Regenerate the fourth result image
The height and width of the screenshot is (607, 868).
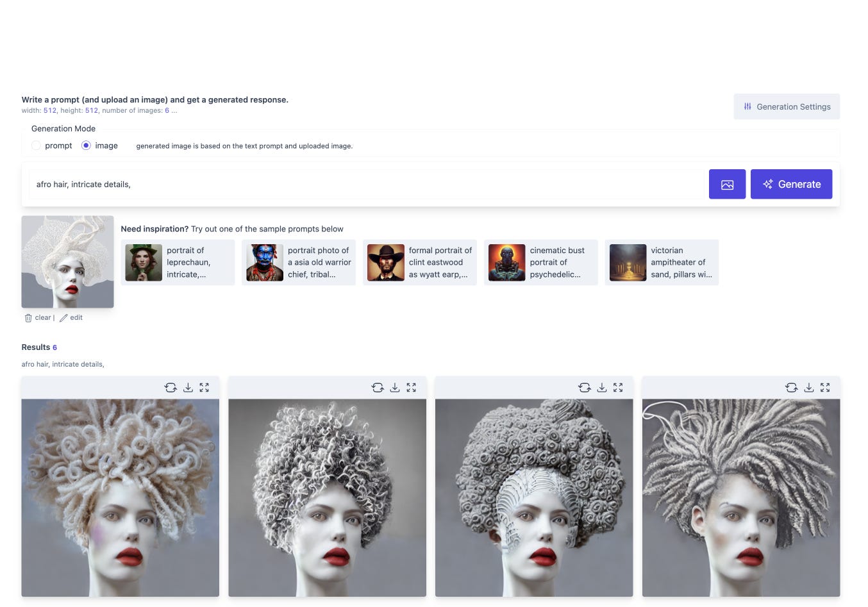click(x=791, y=387)
